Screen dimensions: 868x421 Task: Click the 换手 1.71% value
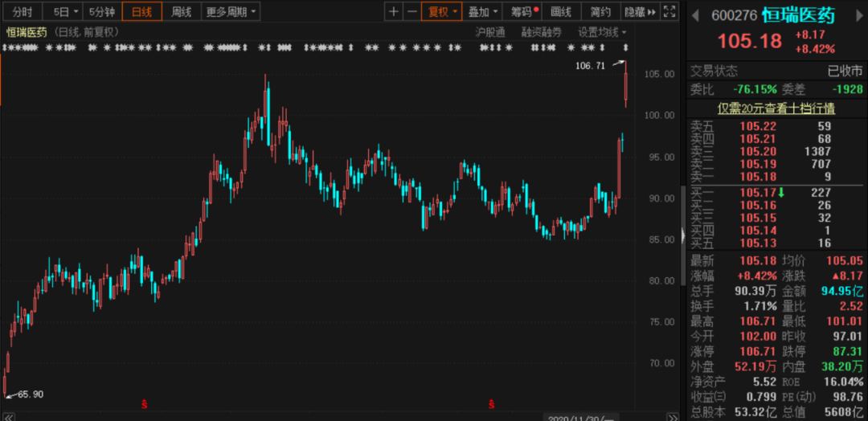point(760,306)
